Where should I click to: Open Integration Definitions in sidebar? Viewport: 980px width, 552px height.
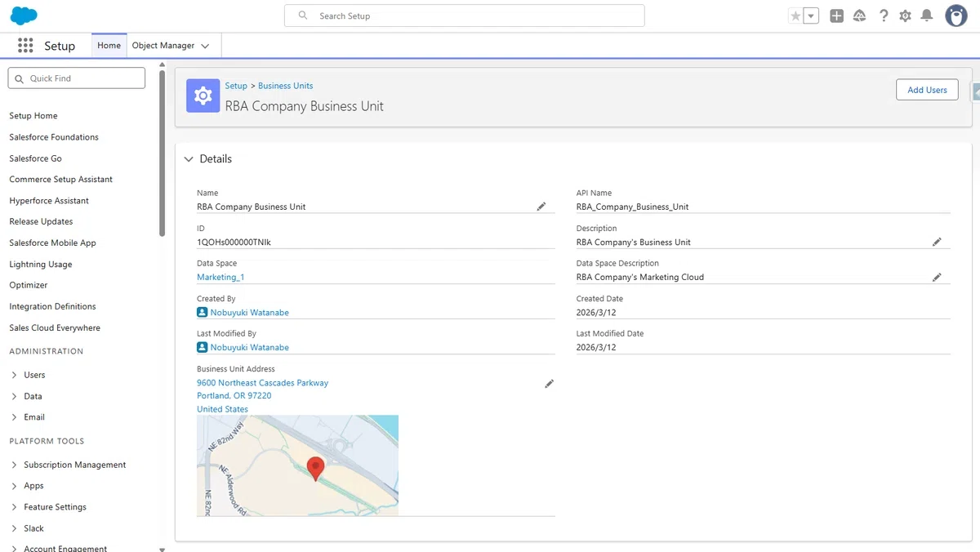coord(53,307)
